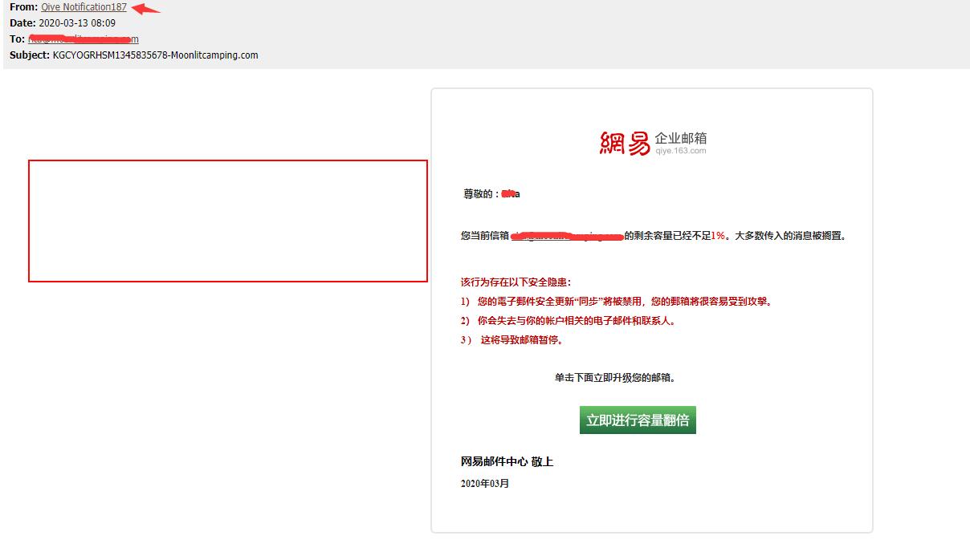This screenshot has height=560, width=970.
Task: Click the text 单击下面立即升级您的邮箱
Action: point(616,377)
